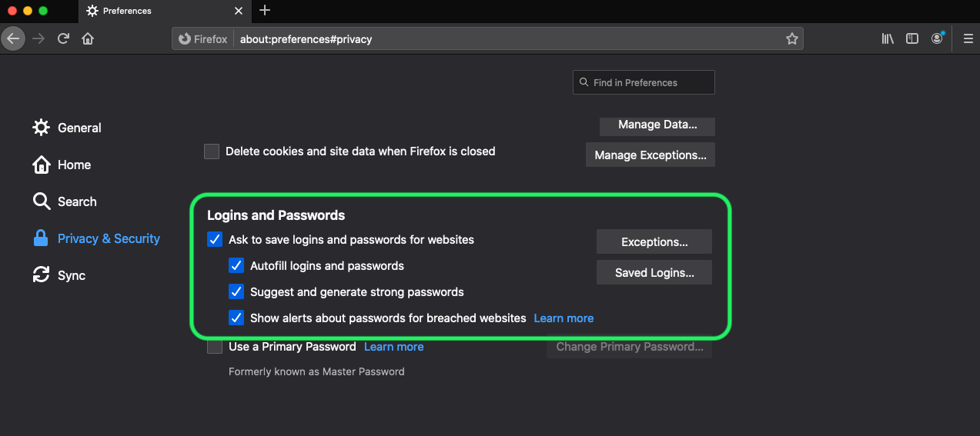Image resolution: width=980 pixels, height=436 pixels.
Task: Go to the Firefox home page icon
Action: (88, 38)
